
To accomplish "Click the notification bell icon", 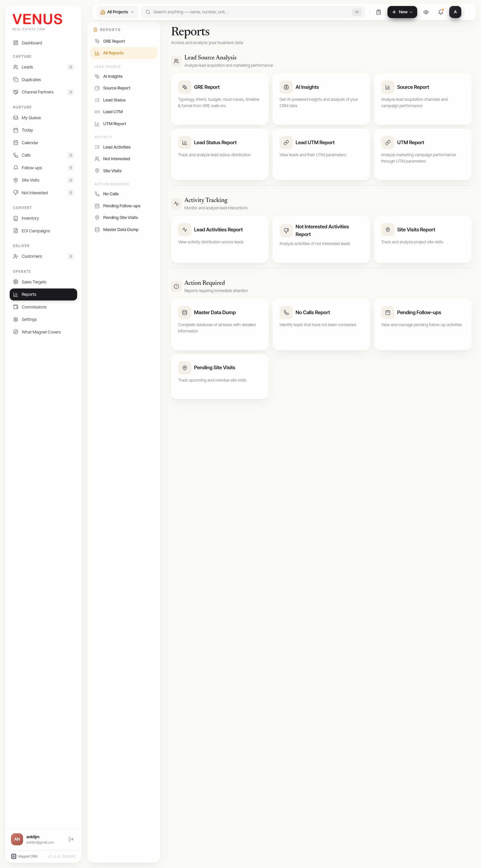I will click(x=441, y=12).
